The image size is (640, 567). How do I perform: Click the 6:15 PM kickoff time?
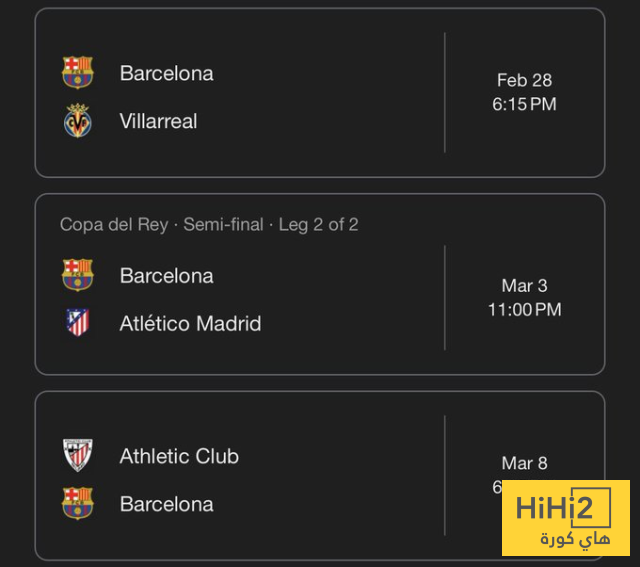pyautogui.click(x=524, y=104)
